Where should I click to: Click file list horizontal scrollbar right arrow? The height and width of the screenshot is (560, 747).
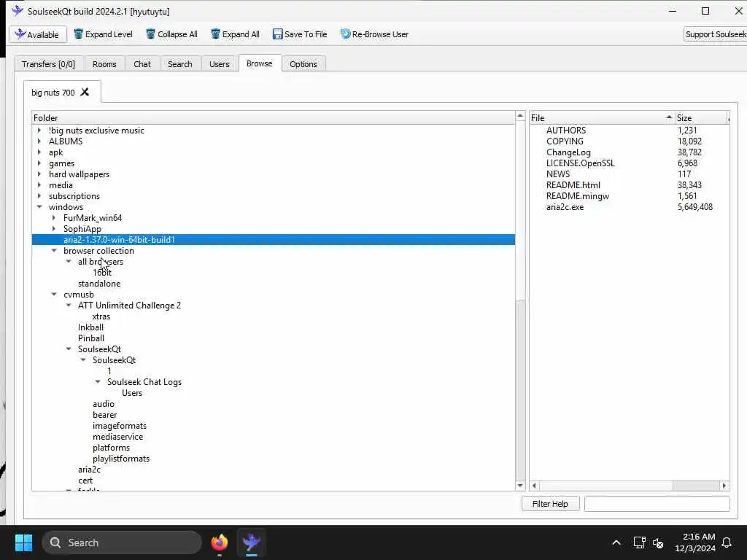coord(724,486)
